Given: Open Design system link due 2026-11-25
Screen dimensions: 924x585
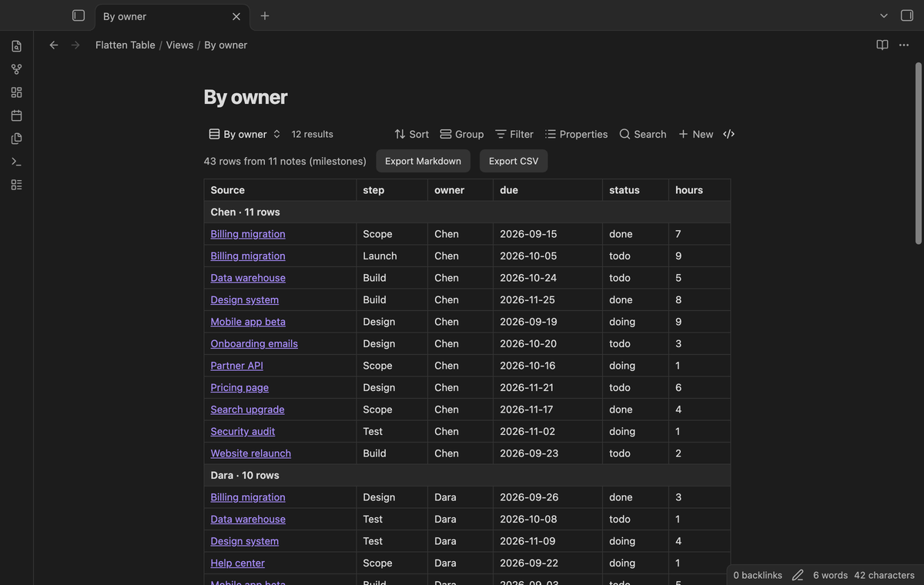Looking at the screenshot, I should 245,299.
